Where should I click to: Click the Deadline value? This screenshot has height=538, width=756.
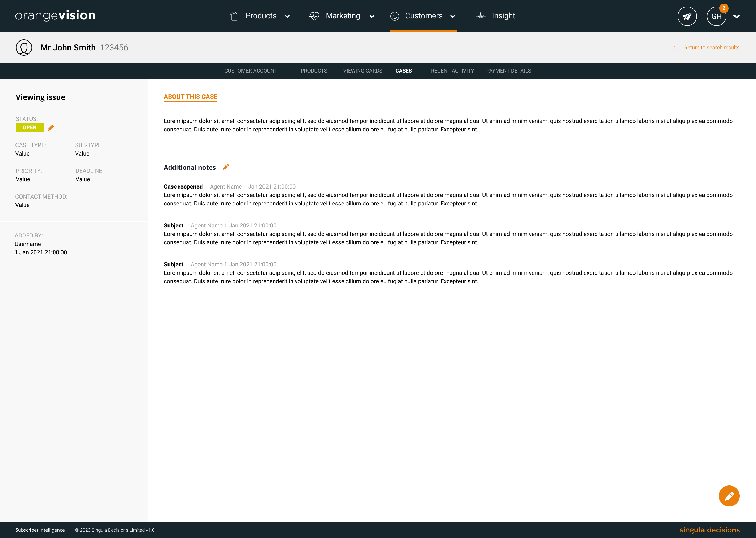(x=83, y=180)
